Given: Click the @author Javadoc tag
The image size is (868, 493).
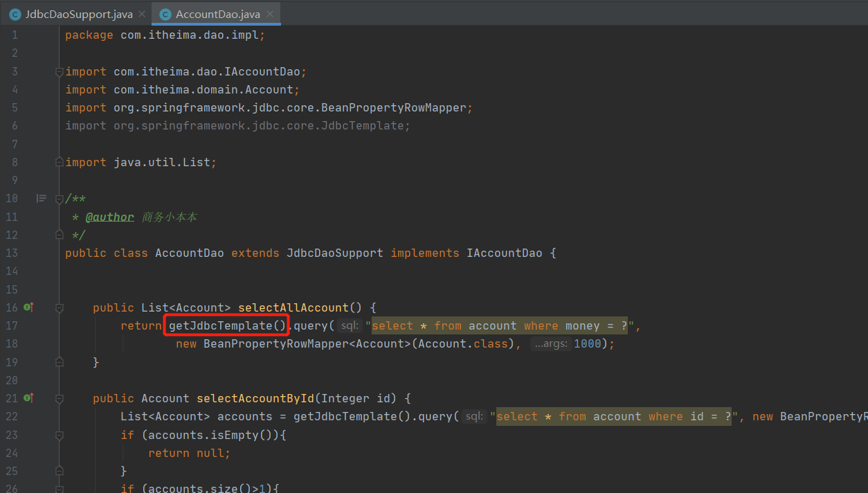Looking at the screenshot, I should click(110, 217).
